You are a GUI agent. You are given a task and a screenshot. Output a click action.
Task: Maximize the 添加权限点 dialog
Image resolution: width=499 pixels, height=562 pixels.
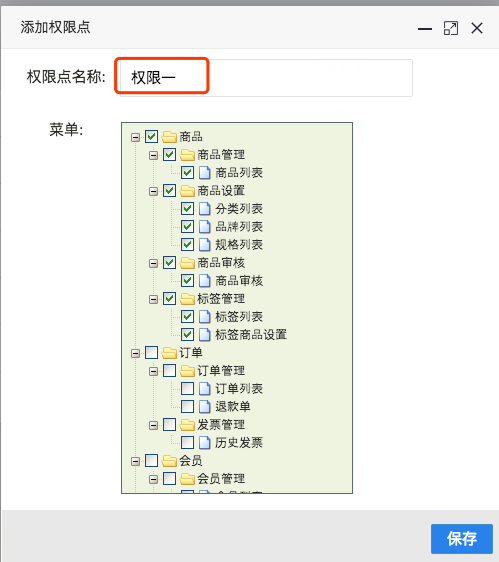click(x=451, y=28)
